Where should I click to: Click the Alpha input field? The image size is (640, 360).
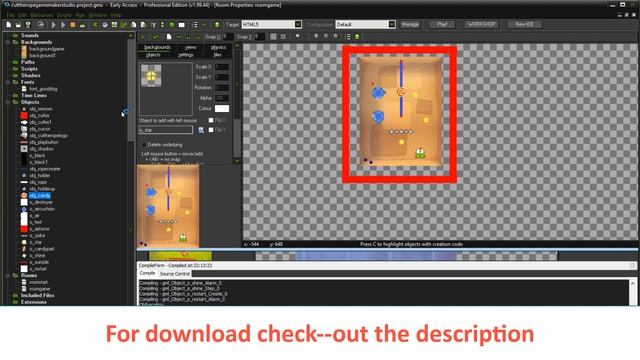pyautogui.click(x=222, y=98)
